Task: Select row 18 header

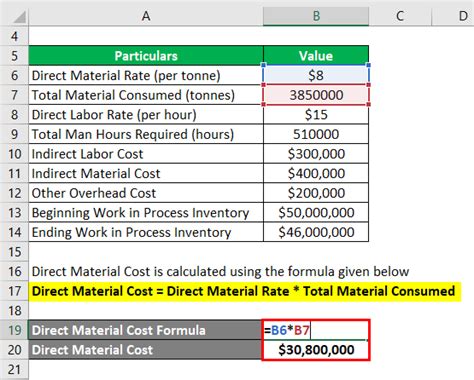Action: click(14, 311)
